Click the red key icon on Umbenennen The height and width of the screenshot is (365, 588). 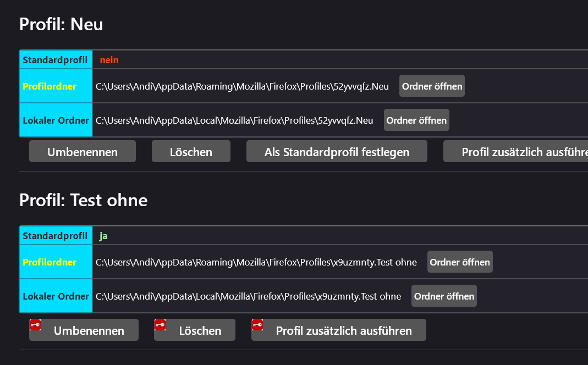tap(36, 325)
